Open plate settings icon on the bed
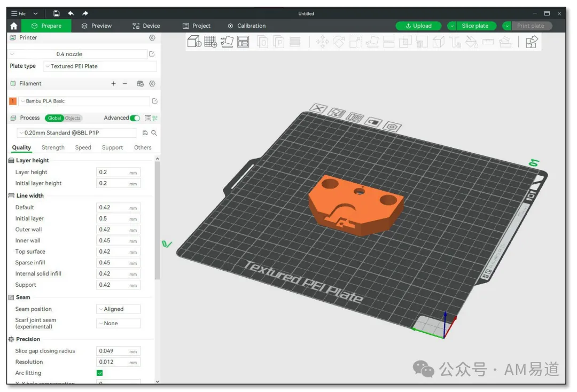 pyautogui.click(x=392, y=127)
